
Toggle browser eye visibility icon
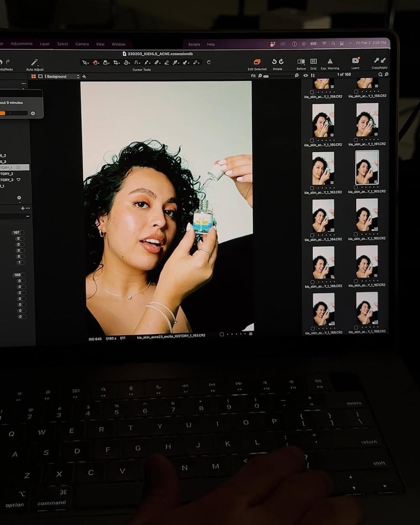(x=306, y=75)
